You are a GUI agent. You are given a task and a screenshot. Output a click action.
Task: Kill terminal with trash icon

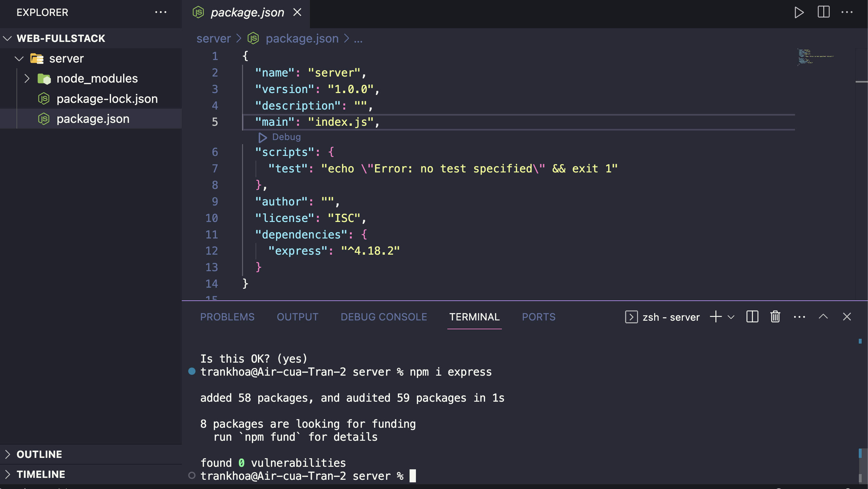(x=775, y=317)
